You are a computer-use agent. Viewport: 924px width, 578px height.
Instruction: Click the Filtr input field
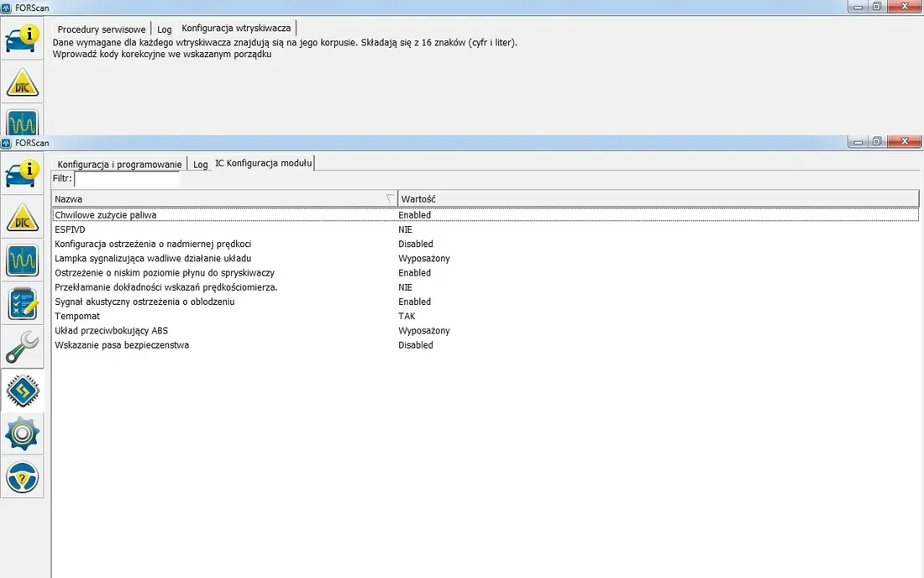(x=128, y=179)
